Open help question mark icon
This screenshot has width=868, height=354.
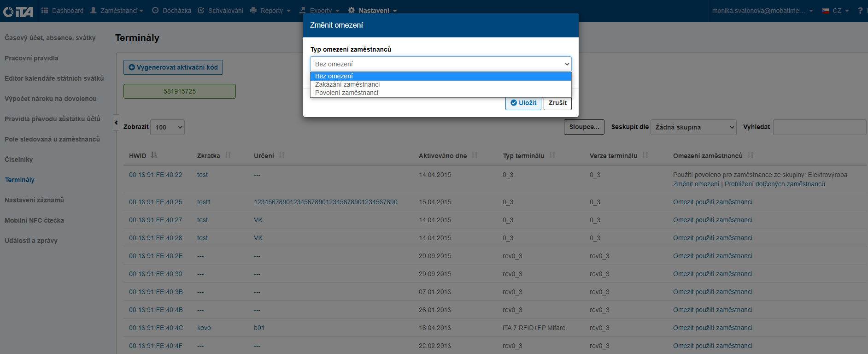[x=860, y=11]
